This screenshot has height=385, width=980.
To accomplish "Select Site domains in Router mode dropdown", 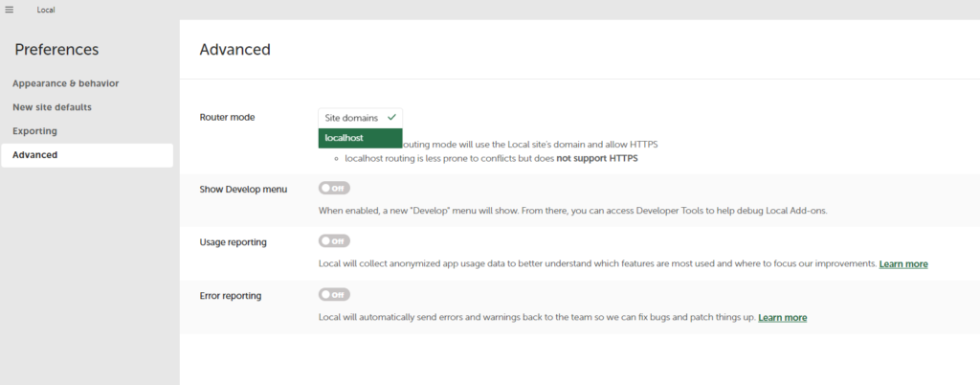I will (350, 118).
